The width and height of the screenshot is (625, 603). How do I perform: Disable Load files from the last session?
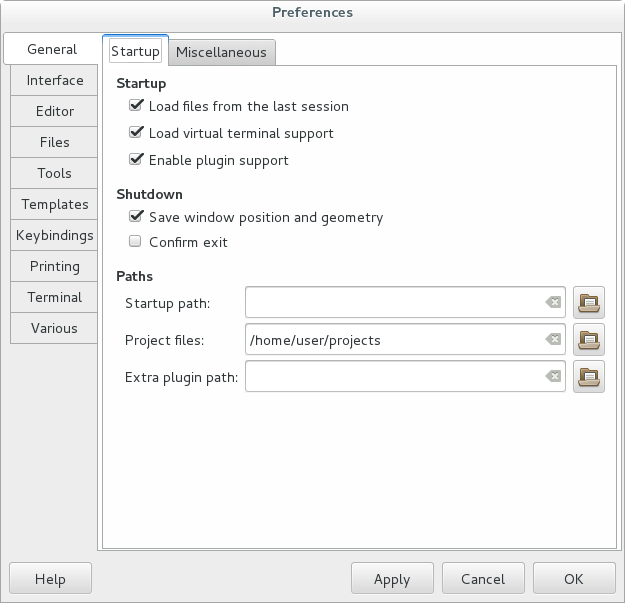136,105
